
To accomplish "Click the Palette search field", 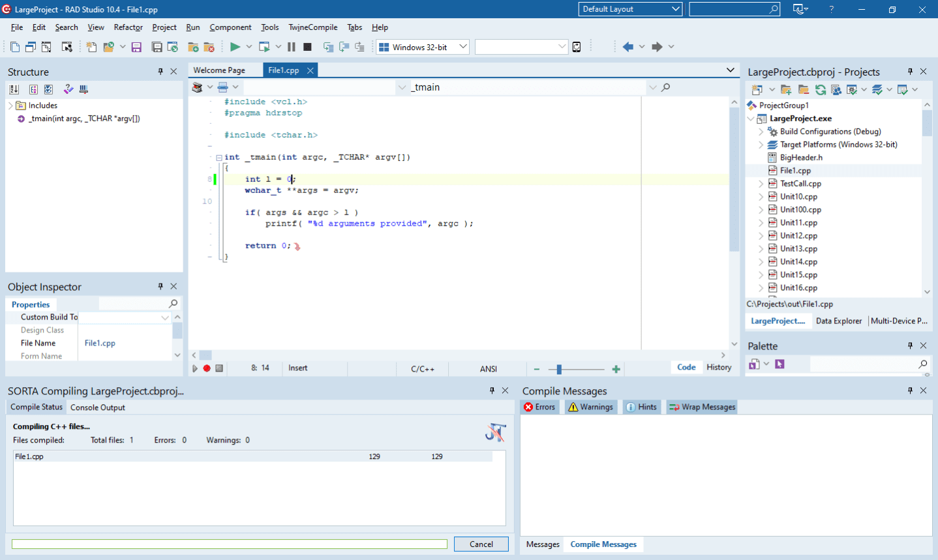I will [x=870, y=364].
